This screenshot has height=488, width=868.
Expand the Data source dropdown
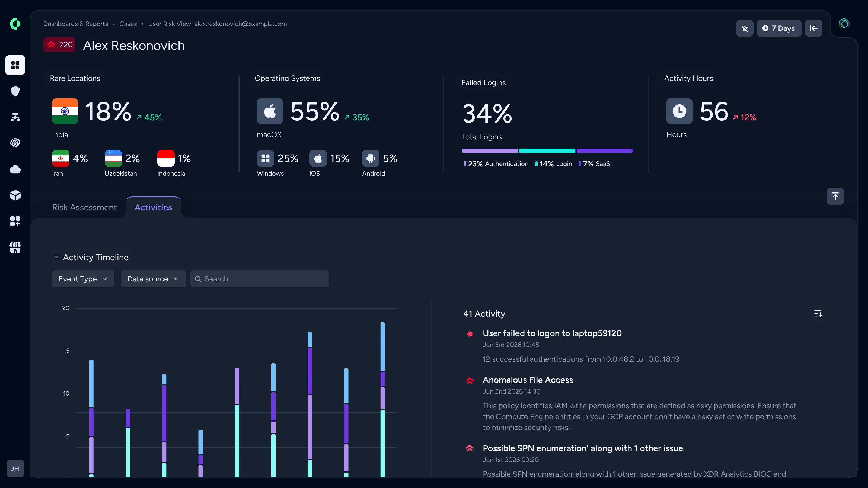(153, 278)
